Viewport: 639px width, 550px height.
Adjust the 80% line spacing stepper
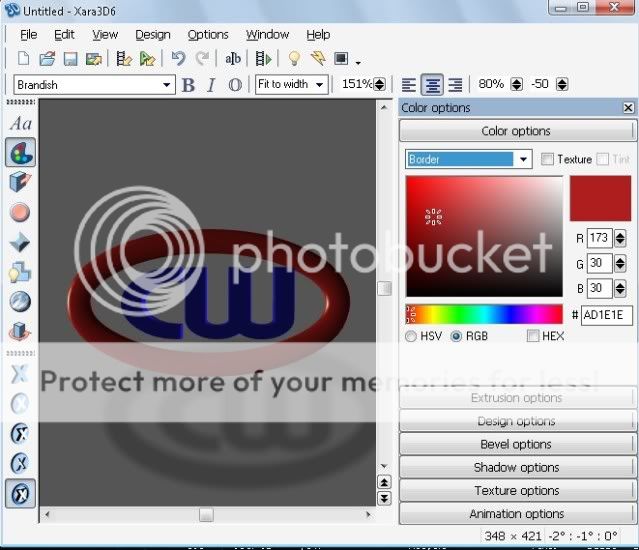[x=517, y=84]
